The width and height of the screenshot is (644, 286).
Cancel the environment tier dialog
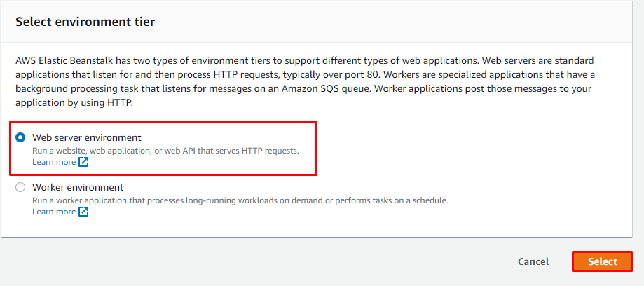pyautogui.click(x=533, y=261)
